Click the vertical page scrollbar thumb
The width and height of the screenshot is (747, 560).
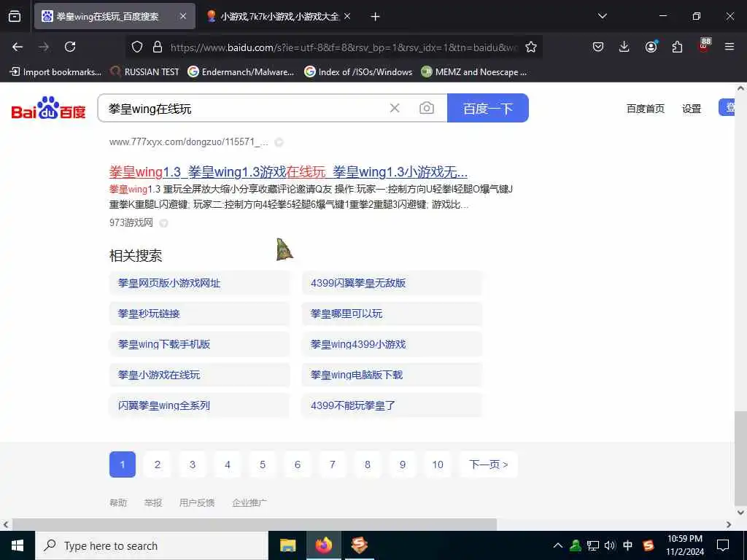[x=740, y=458]
